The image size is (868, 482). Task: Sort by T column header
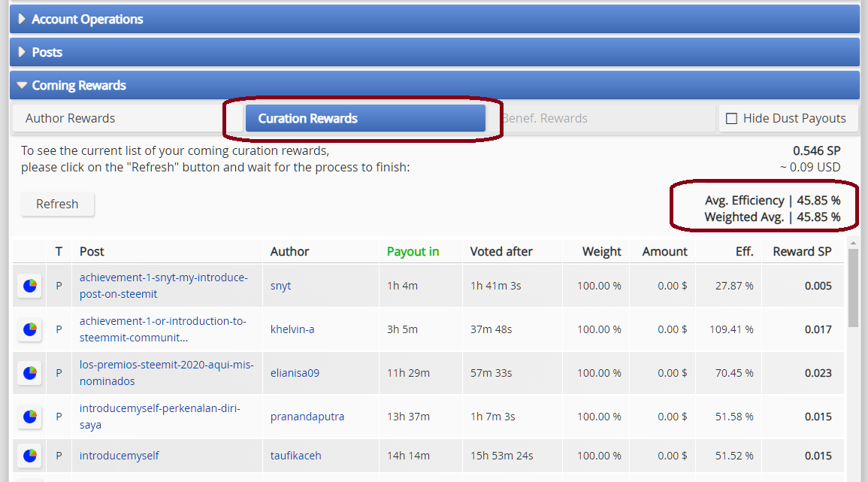(59, 251)
